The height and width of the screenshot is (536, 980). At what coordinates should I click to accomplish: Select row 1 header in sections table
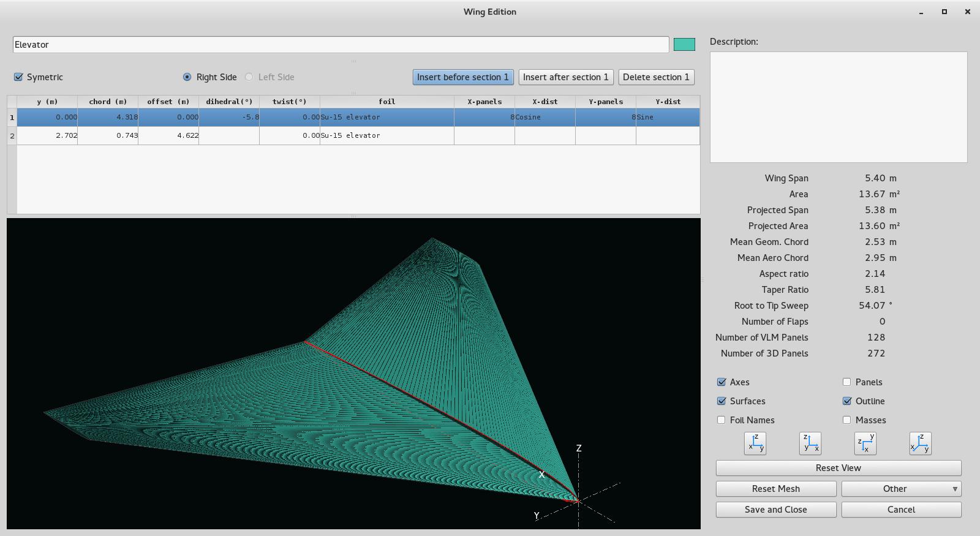[12, 117]
